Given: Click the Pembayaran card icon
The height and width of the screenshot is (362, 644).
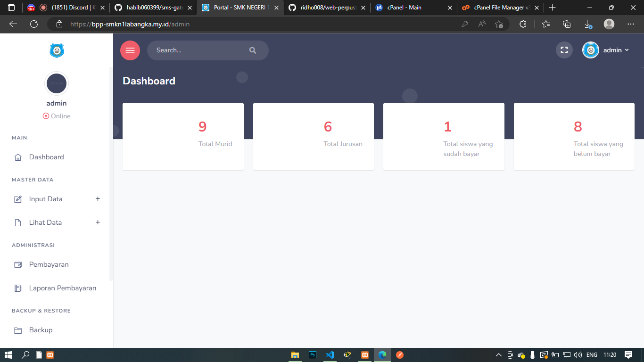Looking at the screenshot, I should click(18, 264).
